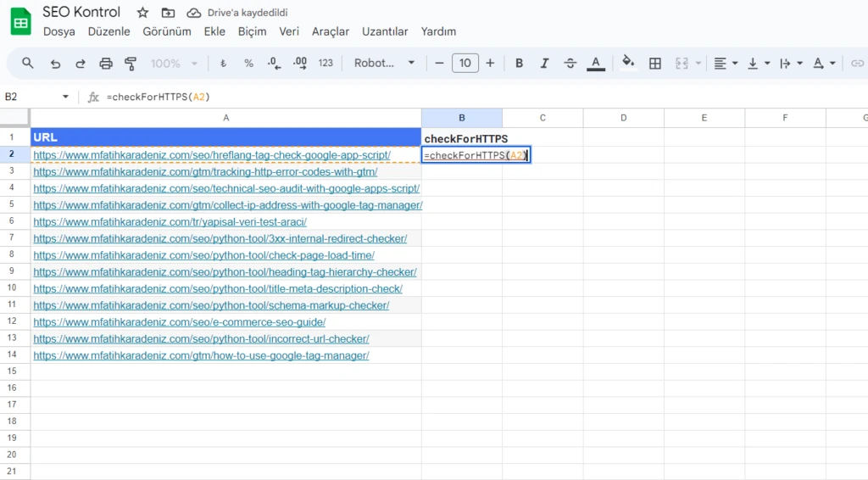Open the name box dropdown arrow
868x480 pixels.
(66, 98)
